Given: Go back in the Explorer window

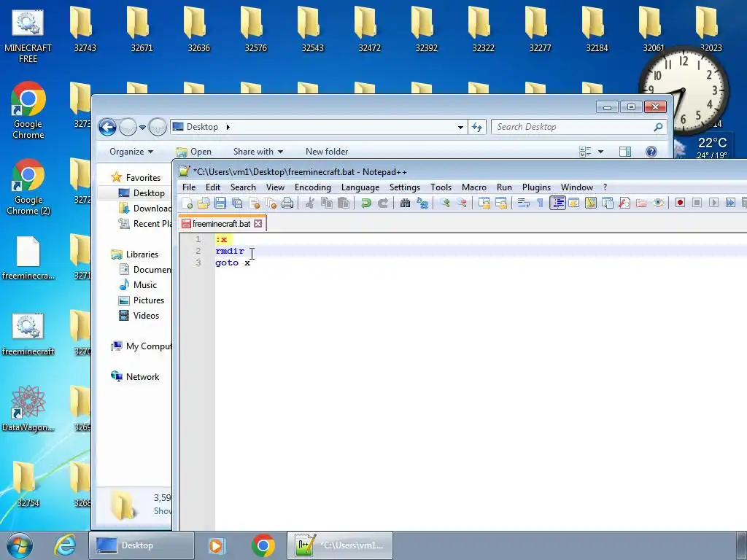Looking at the screenshot, I should click(x=108, y=127).
